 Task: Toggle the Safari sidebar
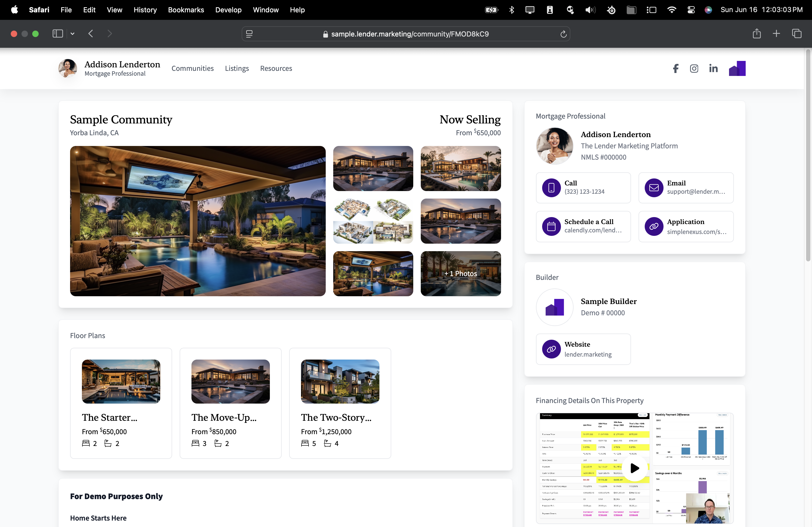click(x=58, y=34)
